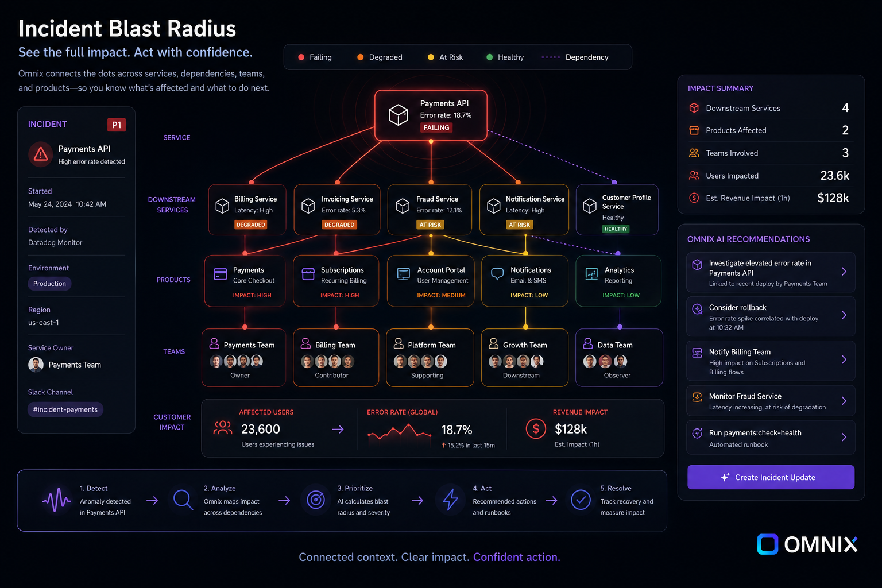Click the Payments Team person icon
This screenshot has height=588, width=882.
[214, 343]
